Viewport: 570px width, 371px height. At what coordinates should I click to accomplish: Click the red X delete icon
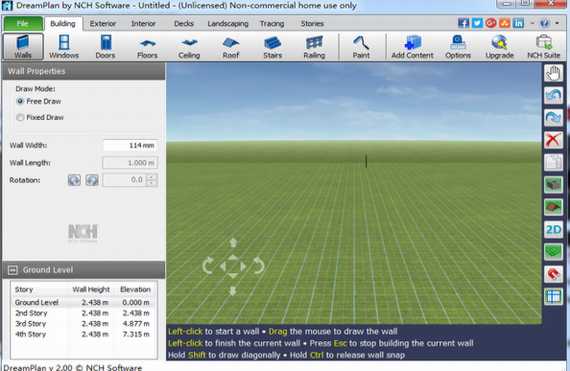553,140
